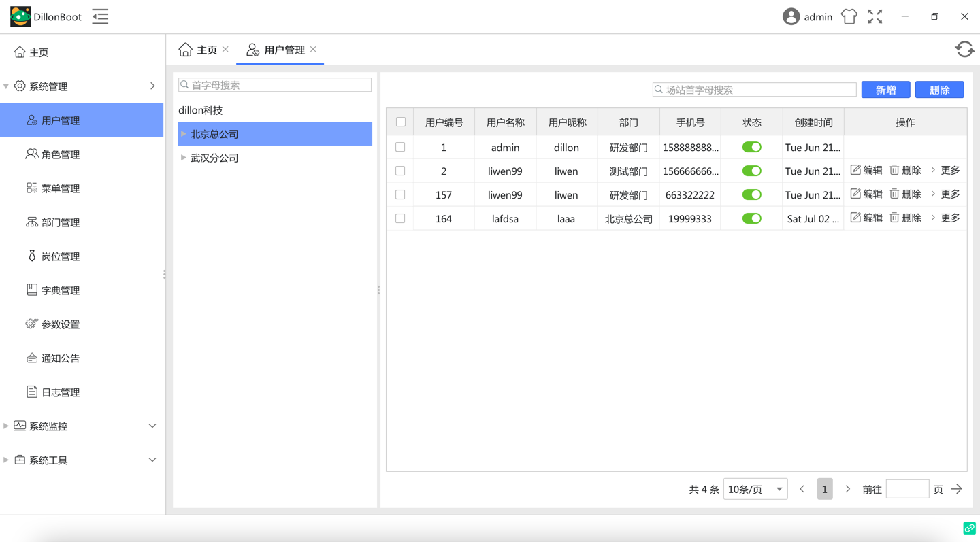Open the admin user avatar

tap(791, 16)
